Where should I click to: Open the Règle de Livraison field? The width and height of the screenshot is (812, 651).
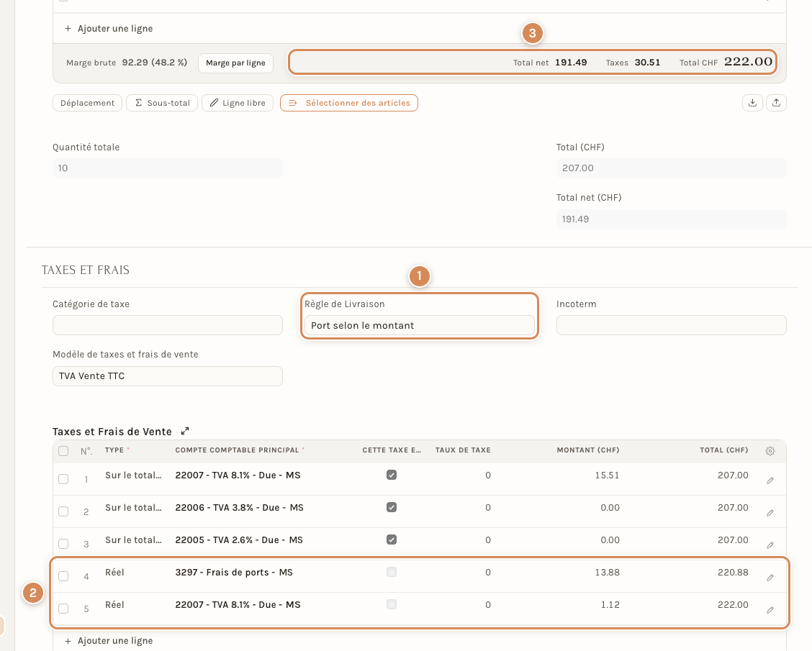click(x=420, y=325)
